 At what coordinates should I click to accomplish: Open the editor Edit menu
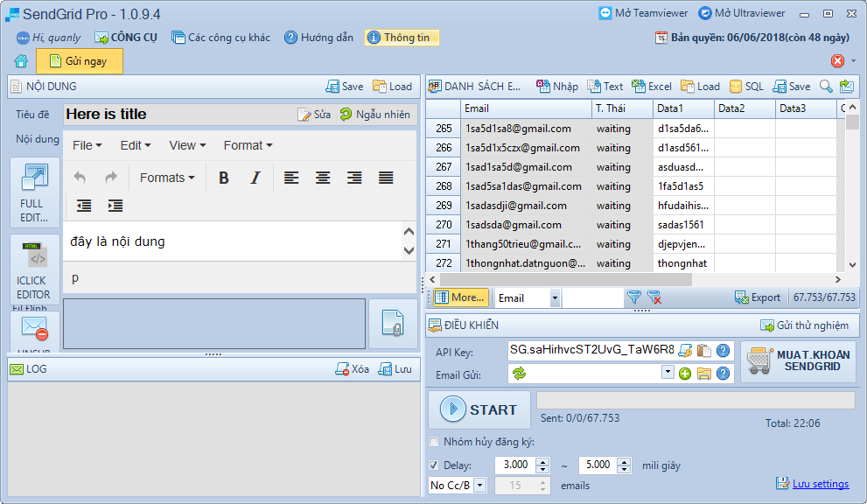pyautogui.click(x=136, y=145)
